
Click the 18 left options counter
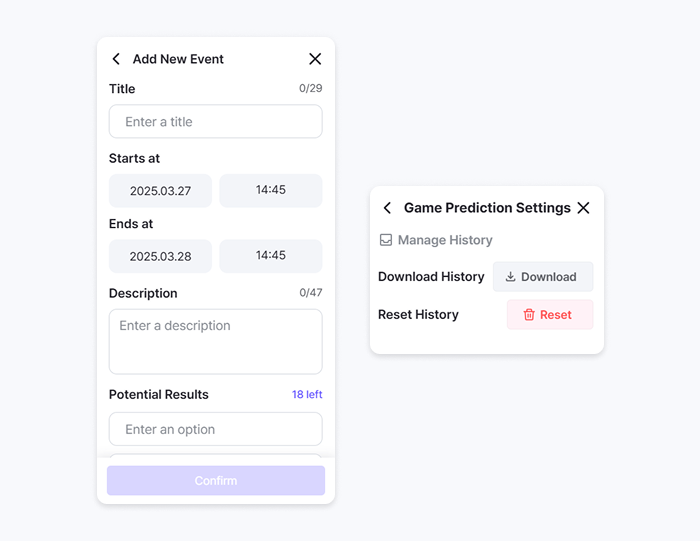[x=307, y=395]
